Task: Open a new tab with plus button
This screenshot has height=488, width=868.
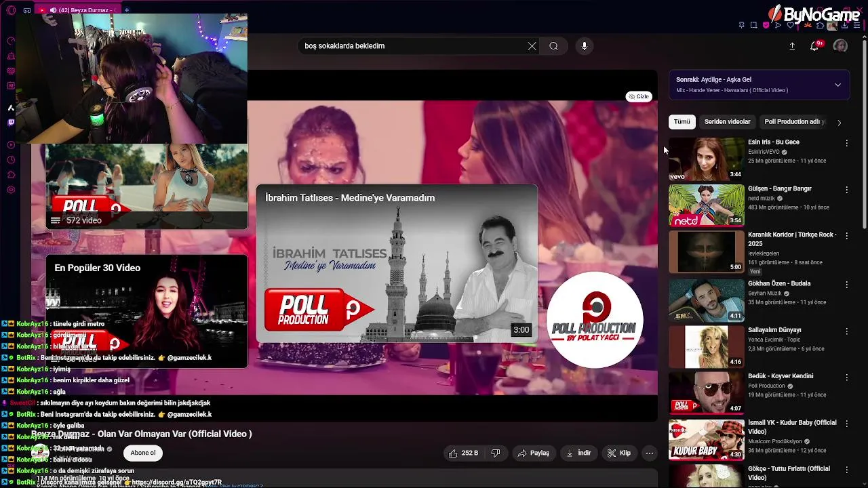Action: (127, 10)
